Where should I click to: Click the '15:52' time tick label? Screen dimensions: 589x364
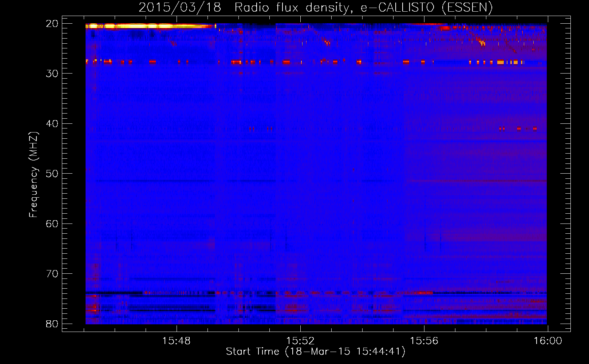(300, 341)
